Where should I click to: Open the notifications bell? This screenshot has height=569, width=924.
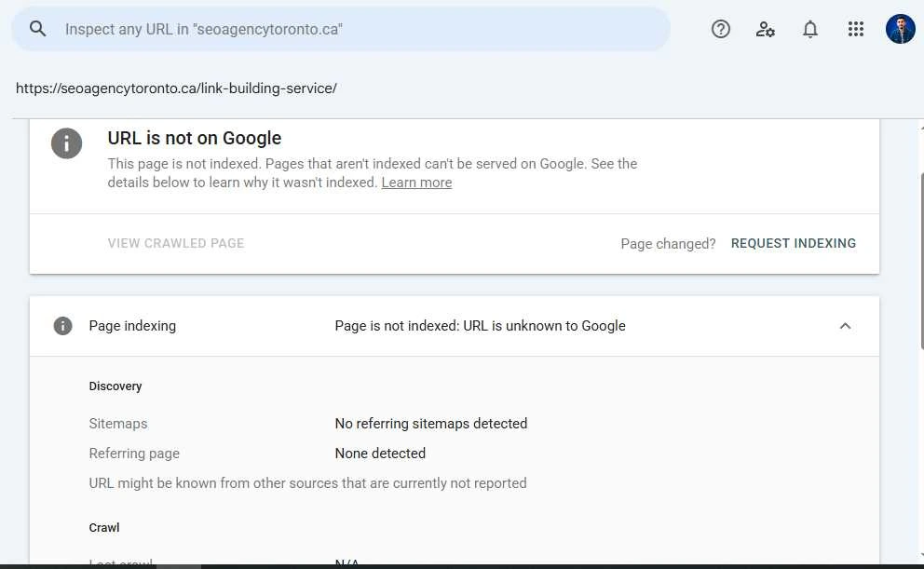click(x=810, y=29)
